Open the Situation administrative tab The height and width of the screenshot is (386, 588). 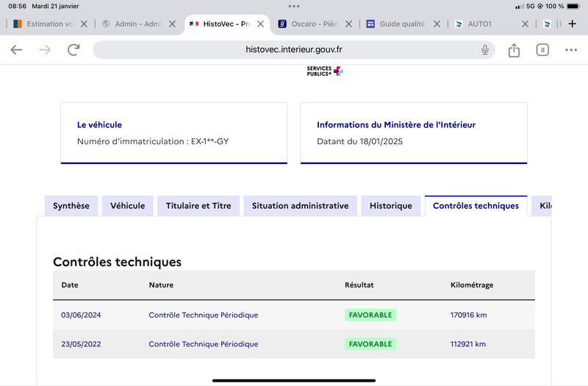click(x=300, y=206)
